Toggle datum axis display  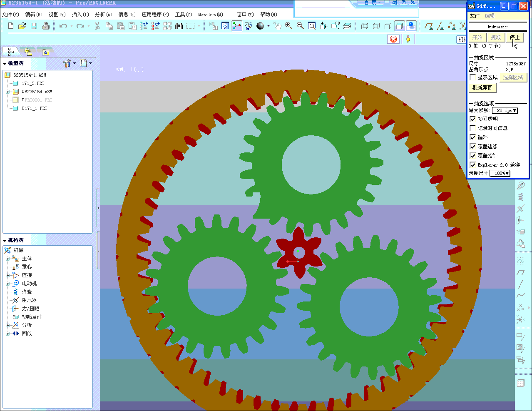pyautogui.click(x=440, y=26)
